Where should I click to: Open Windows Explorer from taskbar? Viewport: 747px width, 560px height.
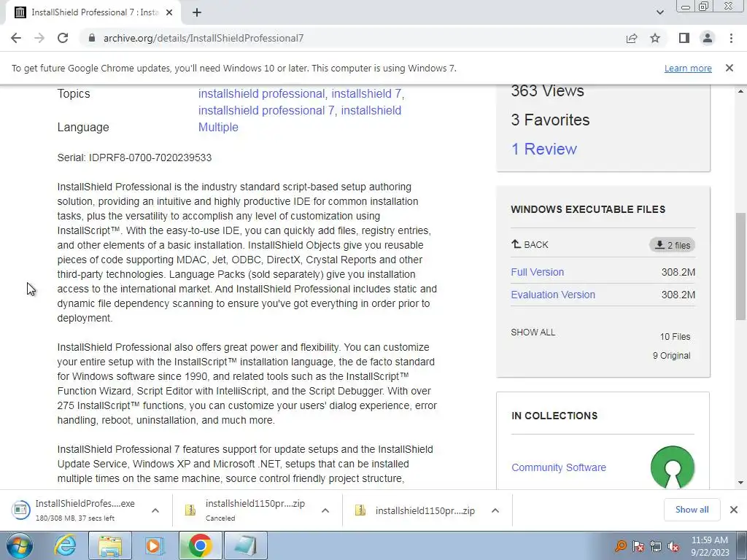click(x=110, y=545)
